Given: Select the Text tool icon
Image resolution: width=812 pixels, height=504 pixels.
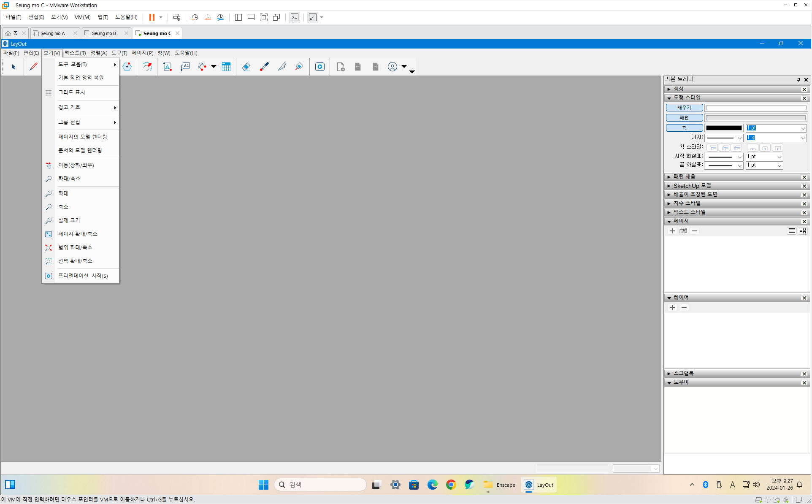Looking at the screenshot, I should pyautogui.click(x=168, y=67).
